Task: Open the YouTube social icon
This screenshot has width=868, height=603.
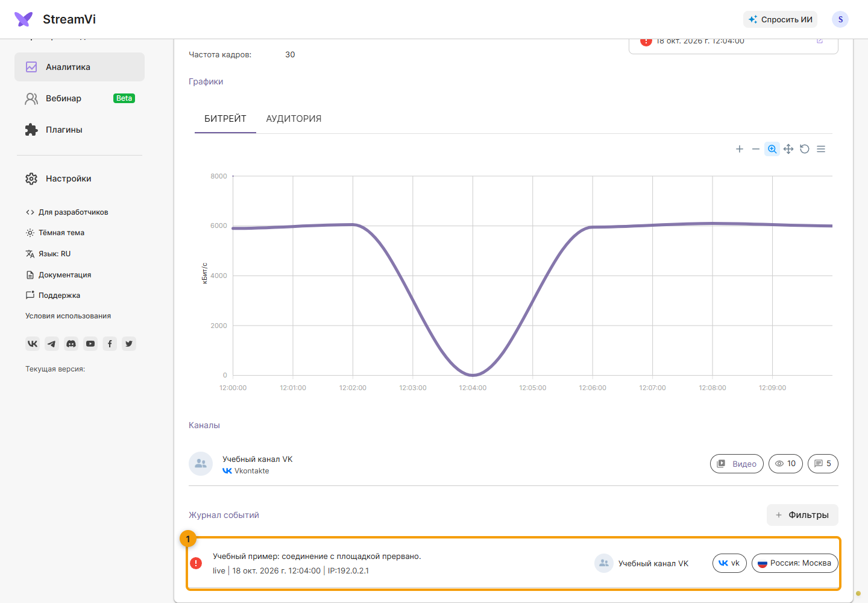Action: pyautogui.click(x=90, y=344)
